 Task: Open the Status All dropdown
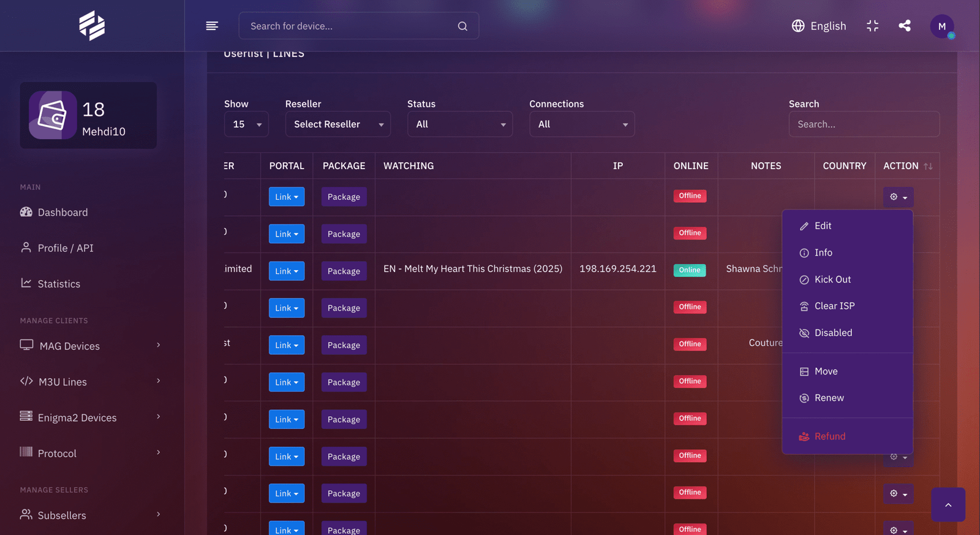460,124
